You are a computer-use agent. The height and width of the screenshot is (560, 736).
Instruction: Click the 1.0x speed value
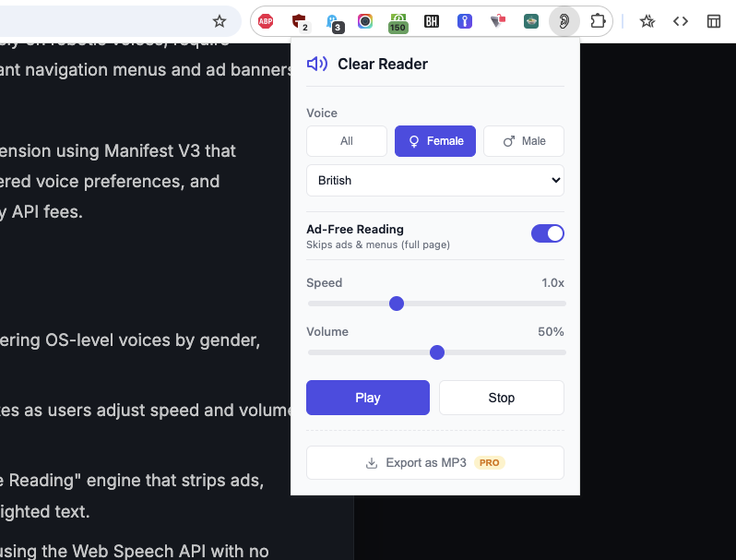click(x=552, y=283)
